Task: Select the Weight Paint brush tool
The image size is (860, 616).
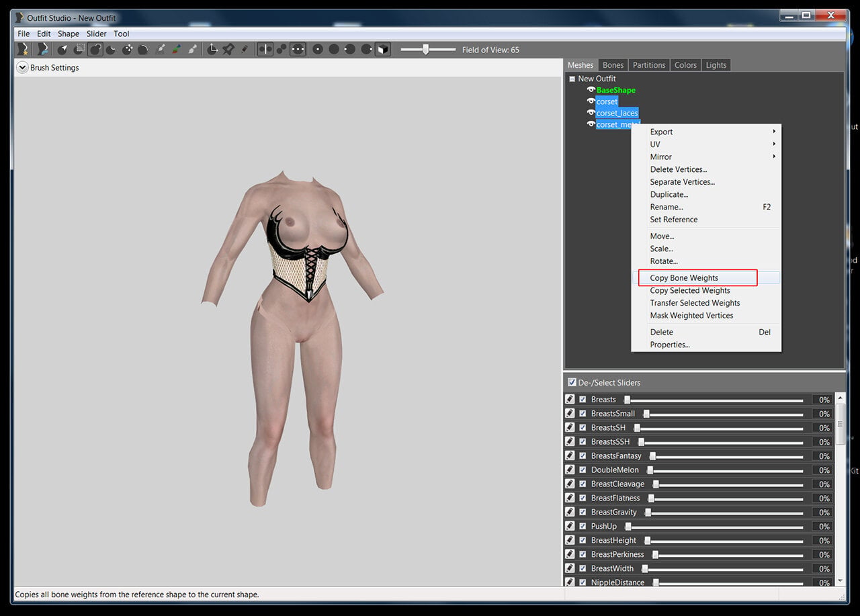Action: coord(161,49)
